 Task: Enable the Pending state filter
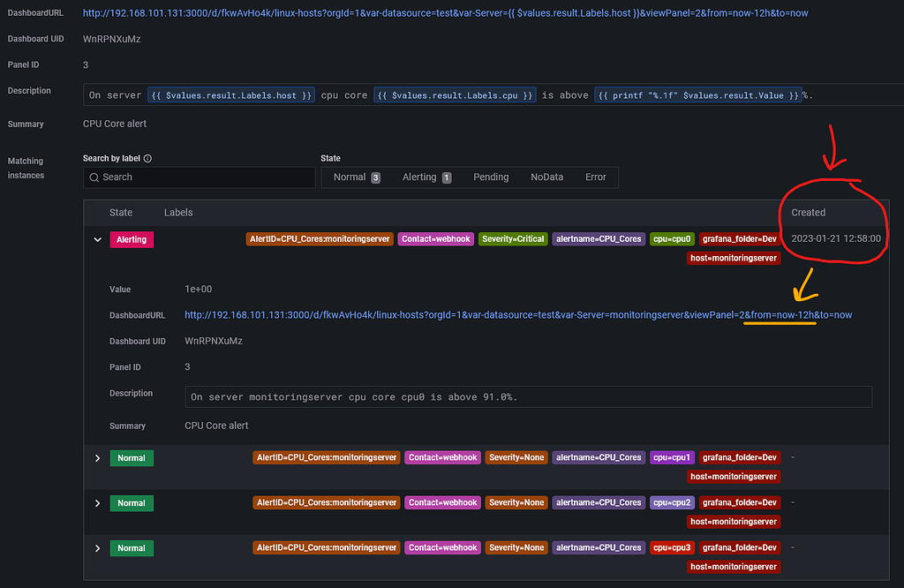[x=491, y=177]
